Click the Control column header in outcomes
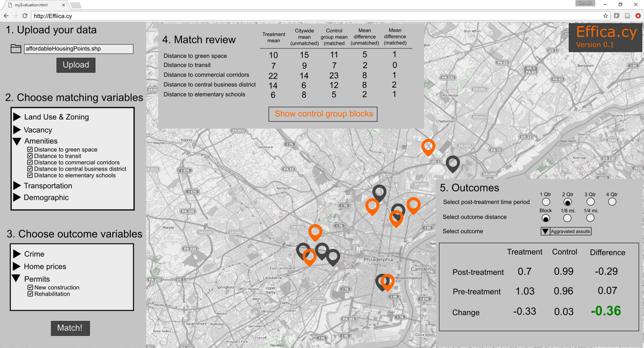Image resolution: width=644 pixels, height=348 pixels. [565, 252]
